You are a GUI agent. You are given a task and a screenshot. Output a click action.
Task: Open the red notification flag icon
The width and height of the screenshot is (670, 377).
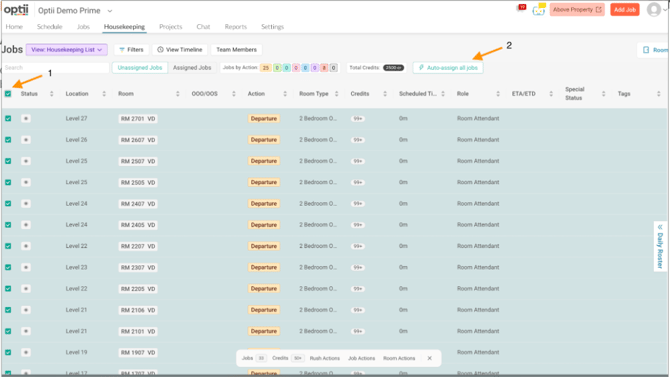[x=521, y=8]
